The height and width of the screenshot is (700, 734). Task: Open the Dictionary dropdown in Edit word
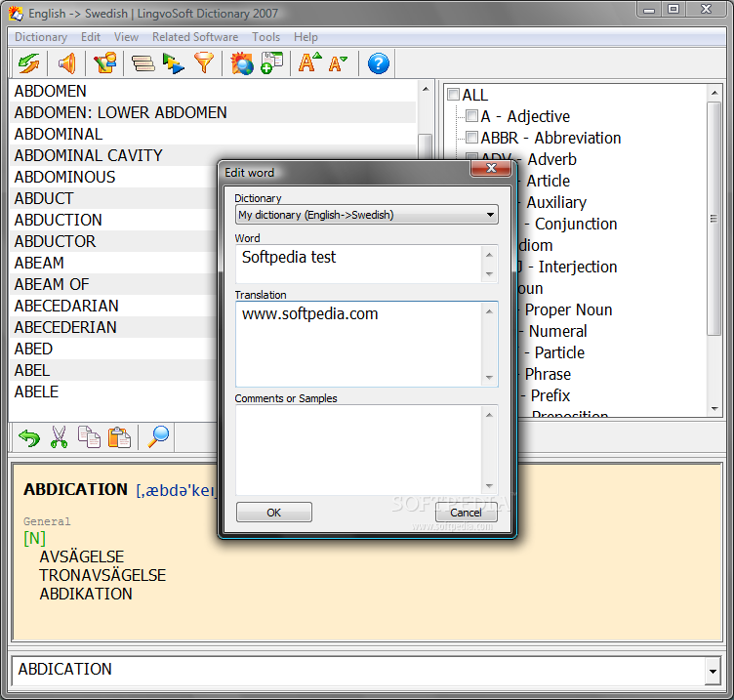coord(367,215)
